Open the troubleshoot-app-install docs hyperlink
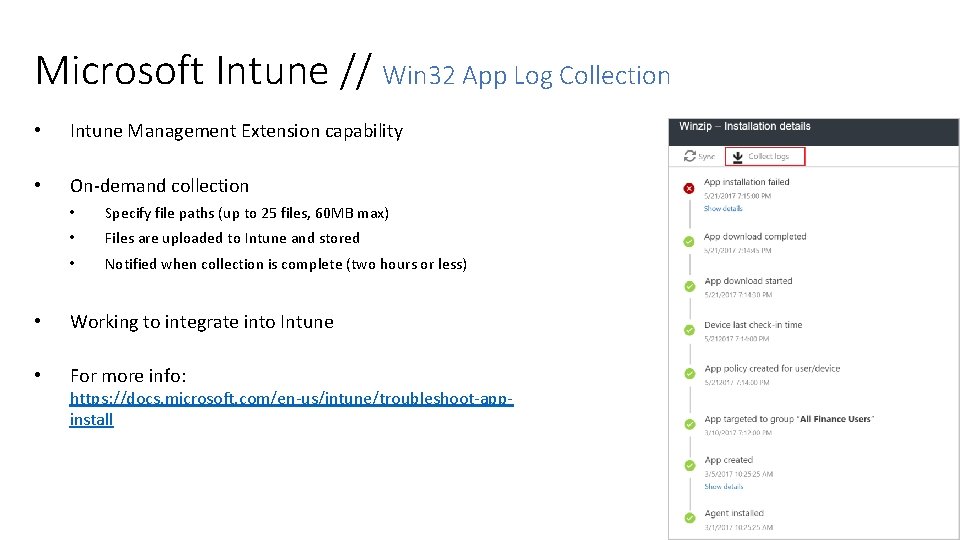Viewport: 960px width, 540px height. click(x=291, y=409)
